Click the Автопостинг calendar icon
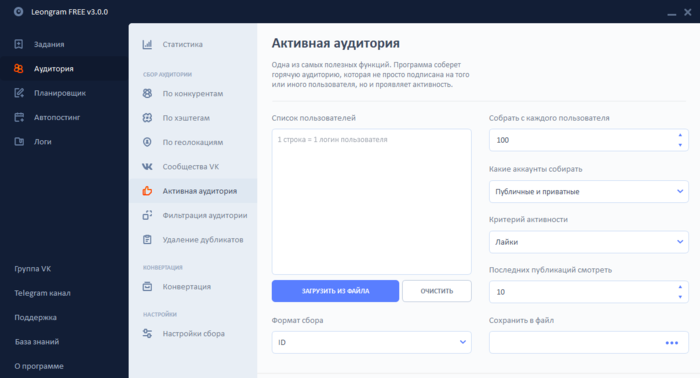Image resolution: width=700 pixels, height=378 pixels. 19,117
